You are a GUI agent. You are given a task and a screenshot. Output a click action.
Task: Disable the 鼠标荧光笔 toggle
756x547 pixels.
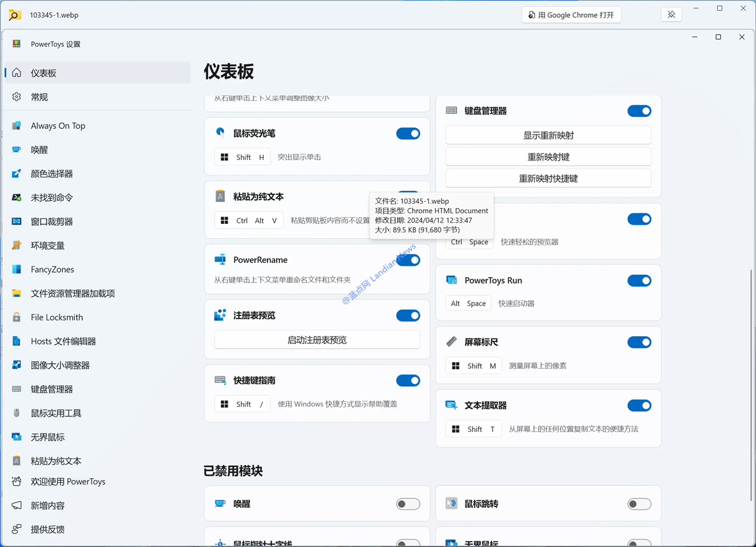(408, 134)
